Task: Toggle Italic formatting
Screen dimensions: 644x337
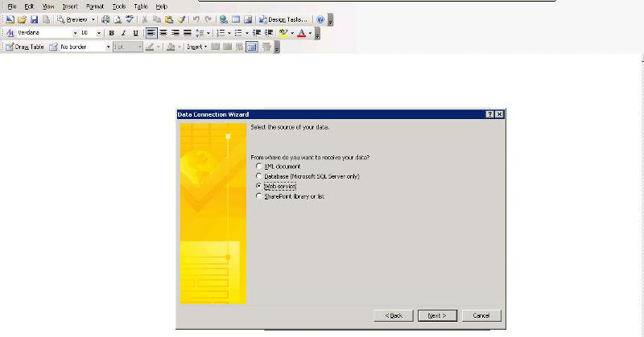Action: tap(123, 33)
